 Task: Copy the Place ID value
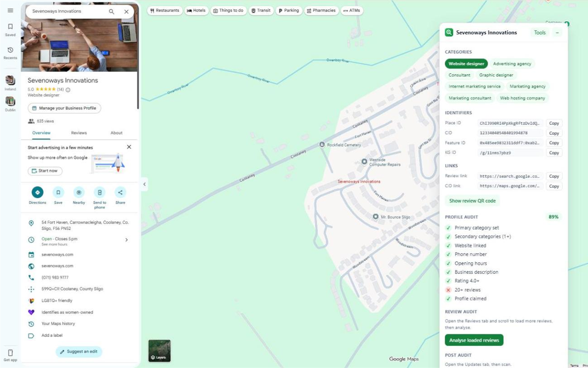554,123
